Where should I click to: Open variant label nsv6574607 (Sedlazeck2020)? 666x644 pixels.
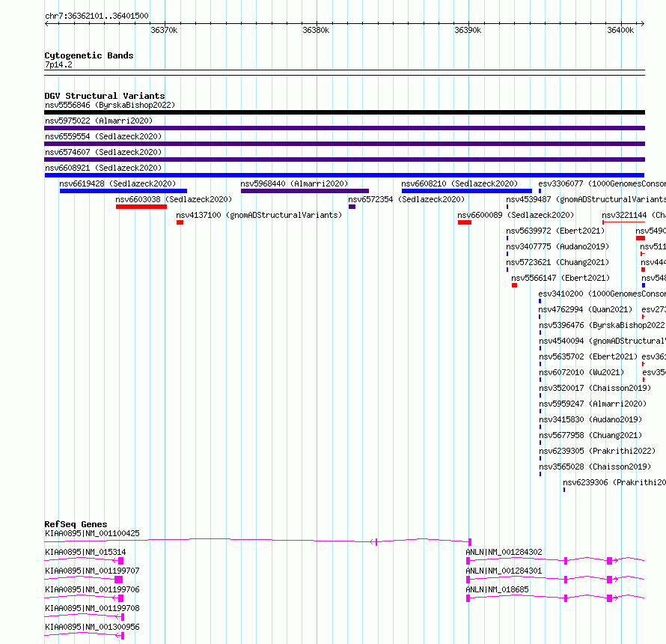[103, 152]
